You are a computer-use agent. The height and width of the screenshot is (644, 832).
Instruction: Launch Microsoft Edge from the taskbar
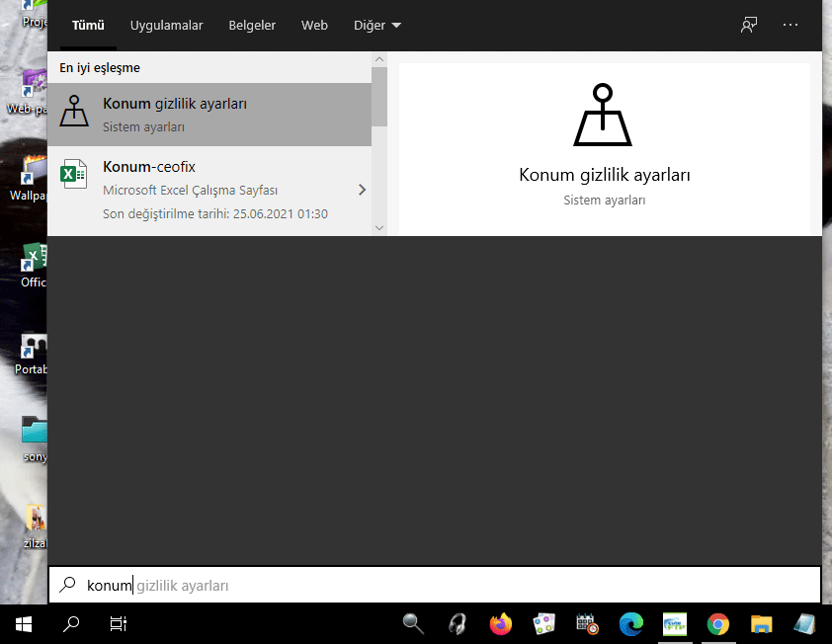click(x=630, y=624)
